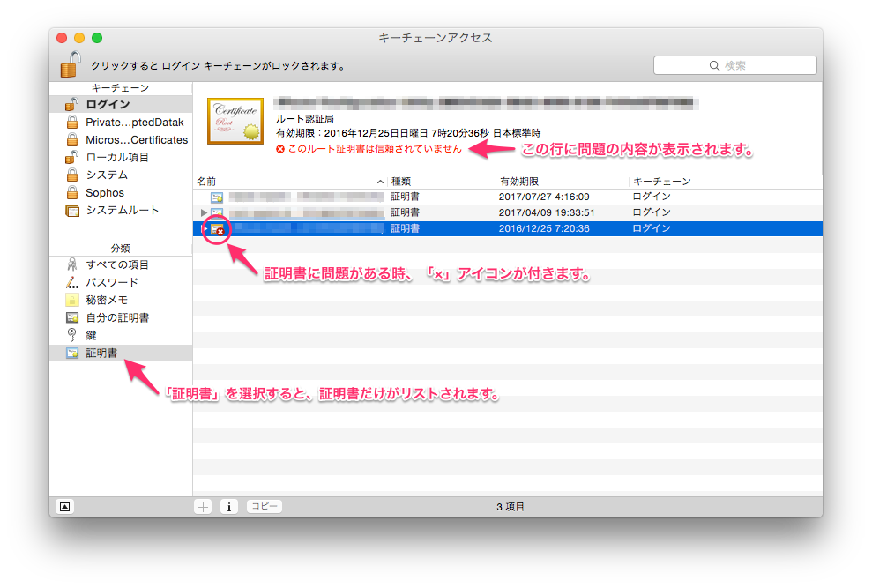The image size is (872, 588).
Task: Select the certificate row marked with the × icon
Action: (441, 228)
